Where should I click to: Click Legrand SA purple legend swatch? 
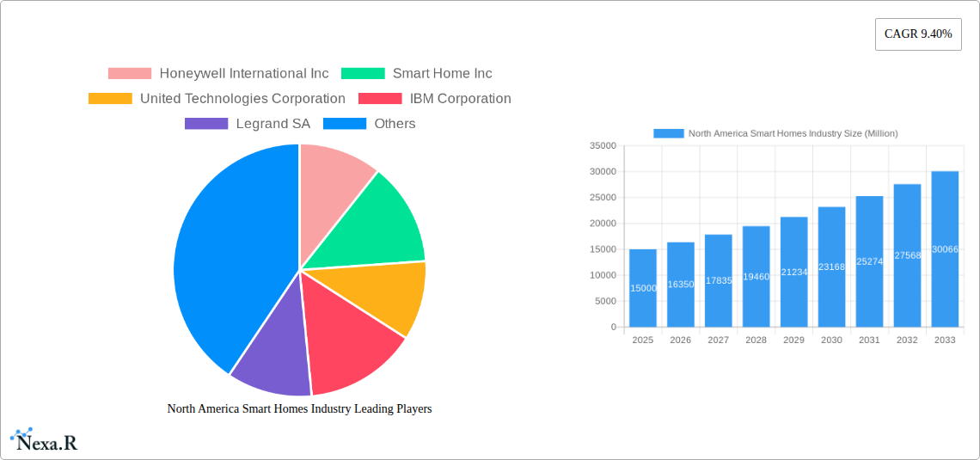[206, 124]
